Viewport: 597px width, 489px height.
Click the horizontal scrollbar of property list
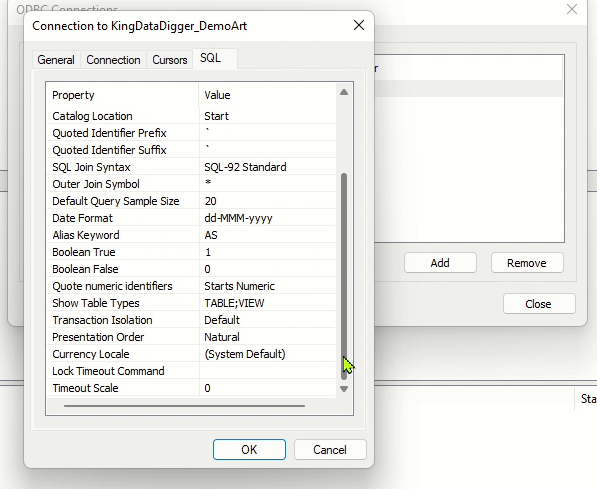click(x=184, y=406)
